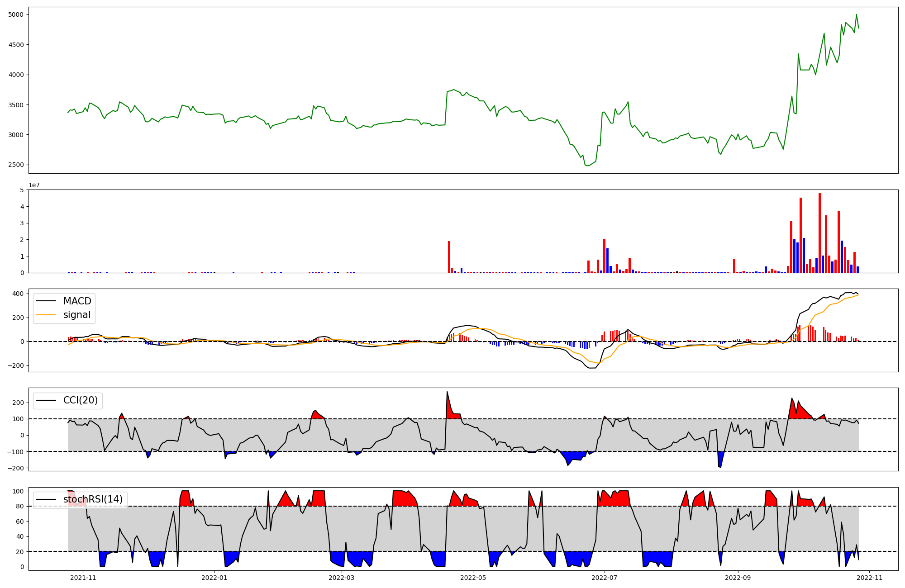Click the red volume bar in late April 2022
Viewport: 905px width, 588px height.
click(x=449, y=256)
